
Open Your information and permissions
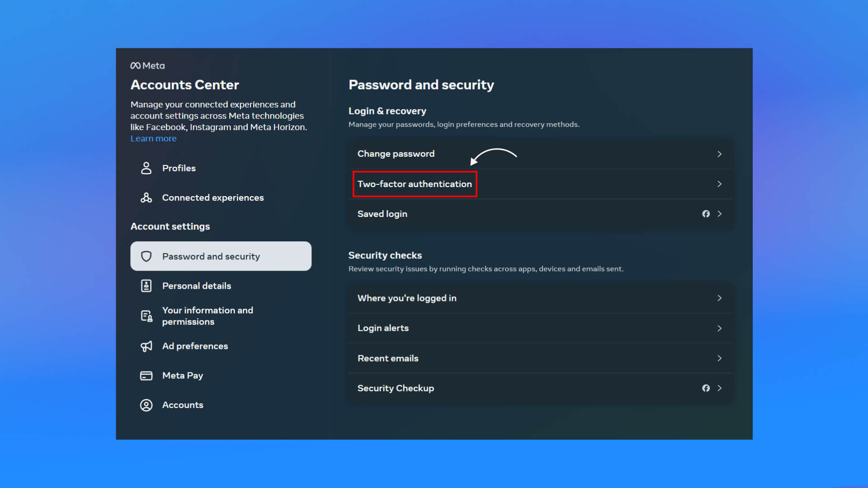pyautogui.click(x=221, y=316)
